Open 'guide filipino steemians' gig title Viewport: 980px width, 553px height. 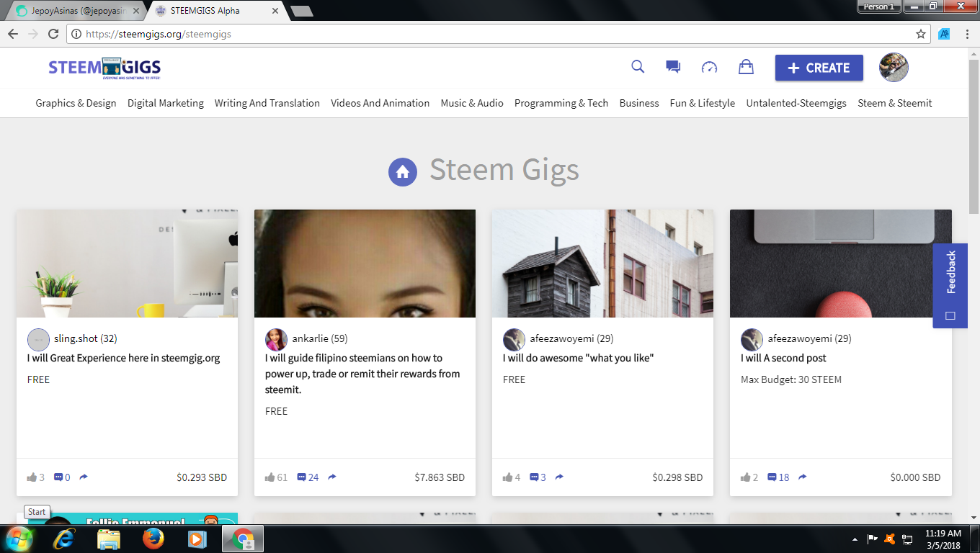(x=362, y=374)
